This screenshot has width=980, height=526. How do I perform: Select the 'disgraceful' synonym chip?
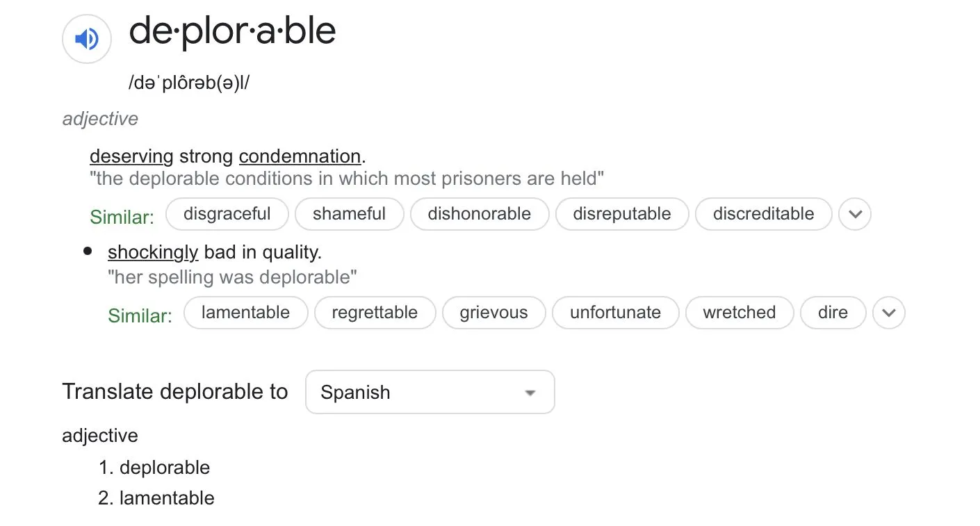pyautogui.click(x=227, y=214)
